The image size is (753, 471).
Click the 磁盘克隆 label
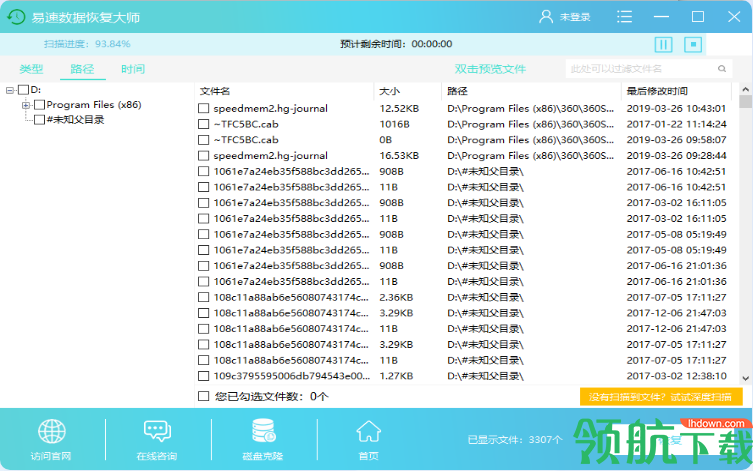pos(263,456)
